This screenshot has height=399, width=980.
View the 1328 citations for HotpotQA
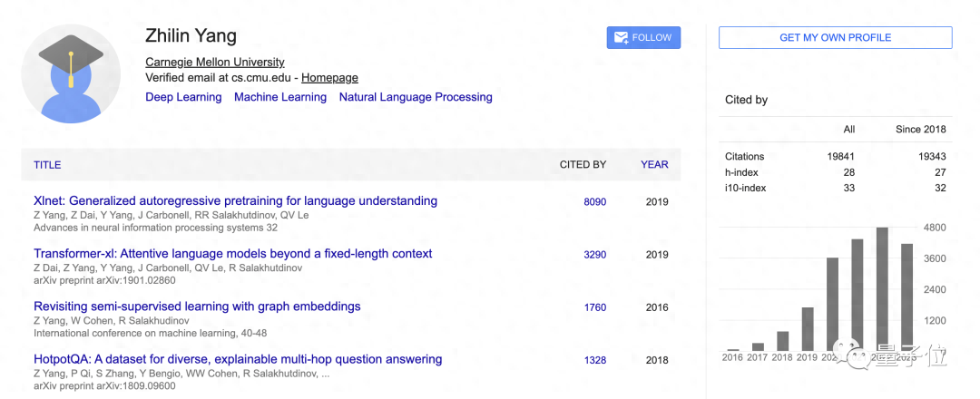pyautogui.click(x=594, y=360)
